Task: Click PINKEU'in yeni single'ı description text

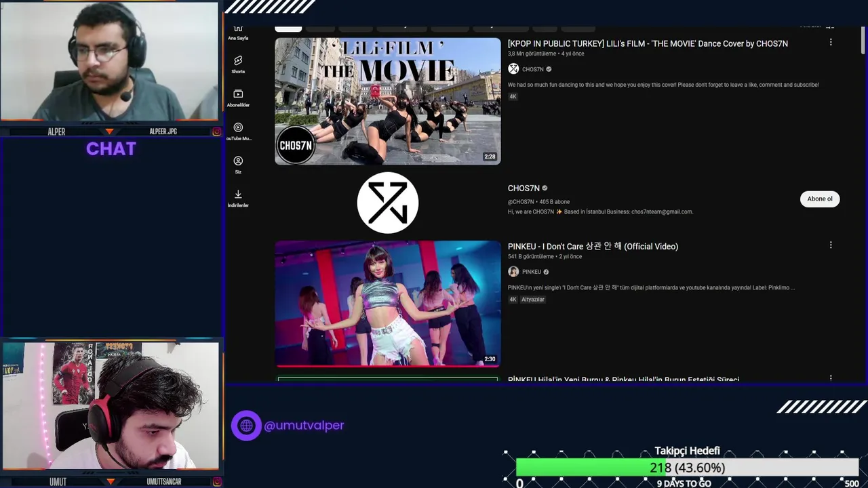Action: coord(651,288)
